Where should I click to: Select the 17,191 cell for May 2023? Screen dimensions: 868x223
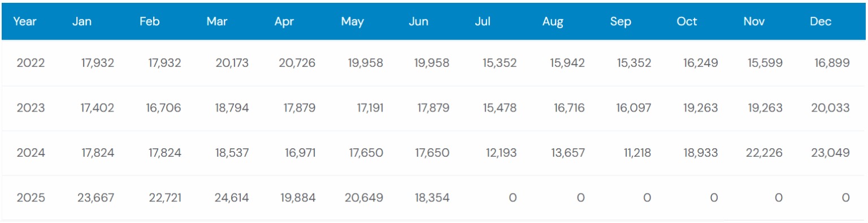click(x=366, y=108)
